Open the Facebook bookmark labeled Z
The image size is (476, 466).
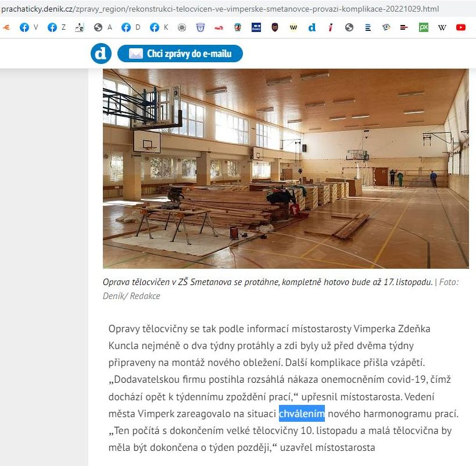point(56,27)
